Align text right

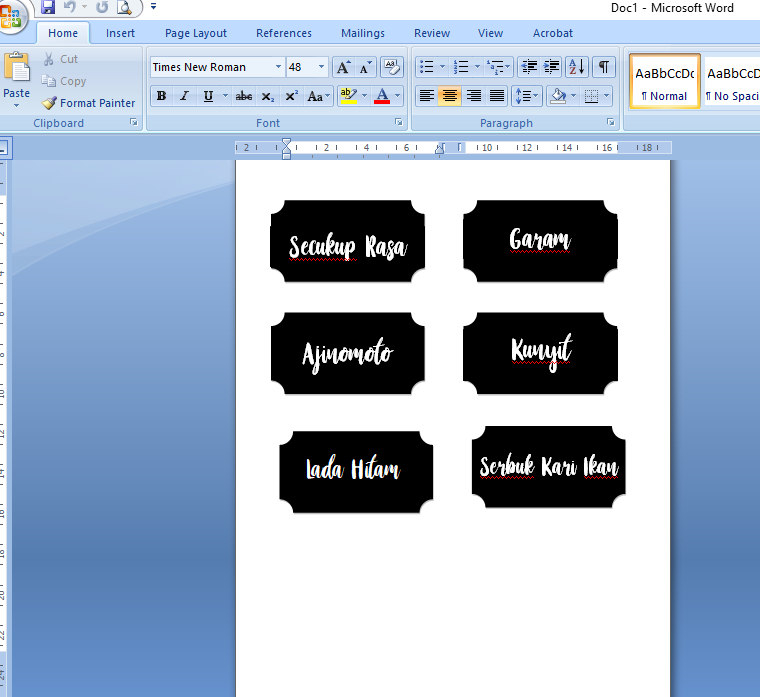coord(474,96)
